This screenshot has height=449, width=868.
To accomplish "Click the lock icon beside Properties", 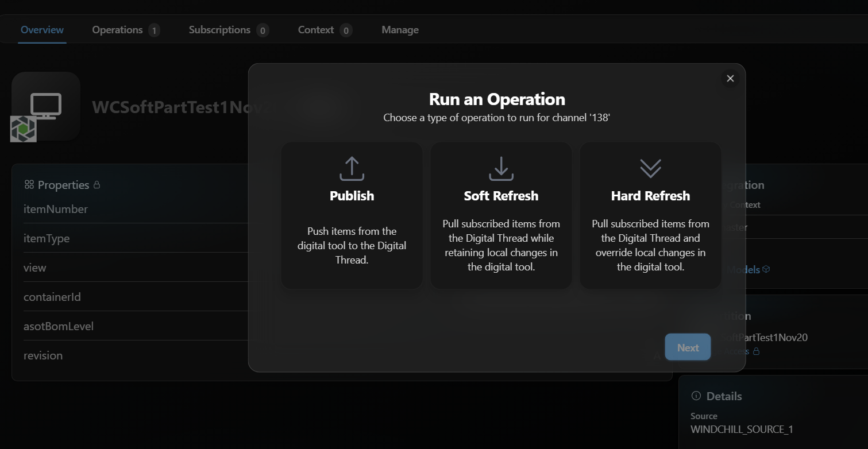I will [97, 185].
